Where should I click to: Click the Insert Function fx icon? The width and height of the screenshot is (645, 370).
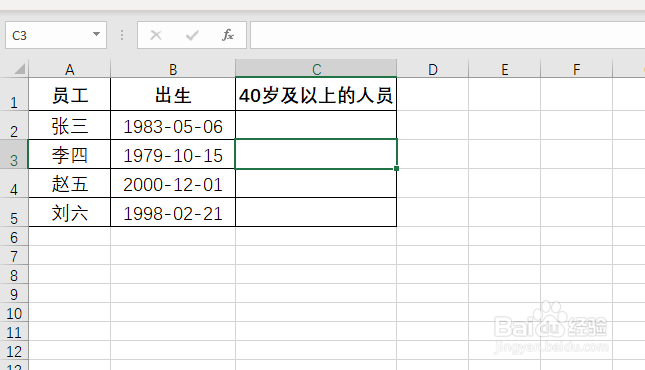point(227,35)
